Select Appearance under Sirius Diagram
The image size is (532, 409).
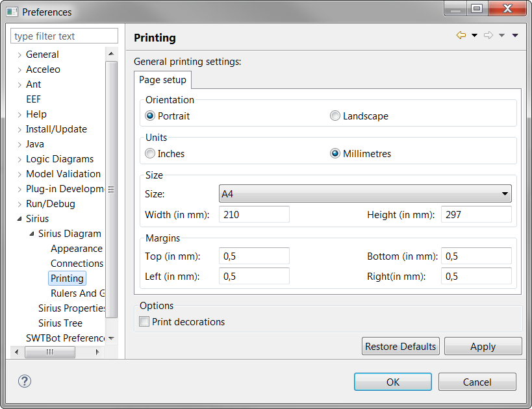pyautogui.click(x=76, y=249)
